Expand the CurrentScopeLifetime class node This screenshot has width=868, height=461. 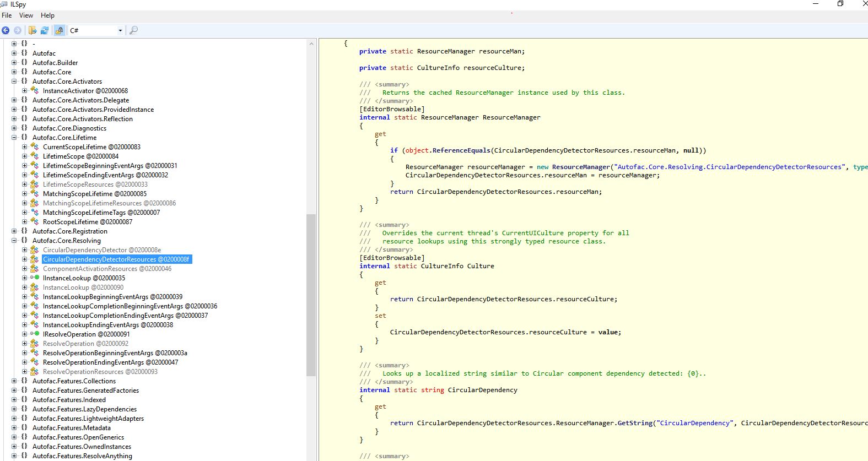[x=25, y=147]
